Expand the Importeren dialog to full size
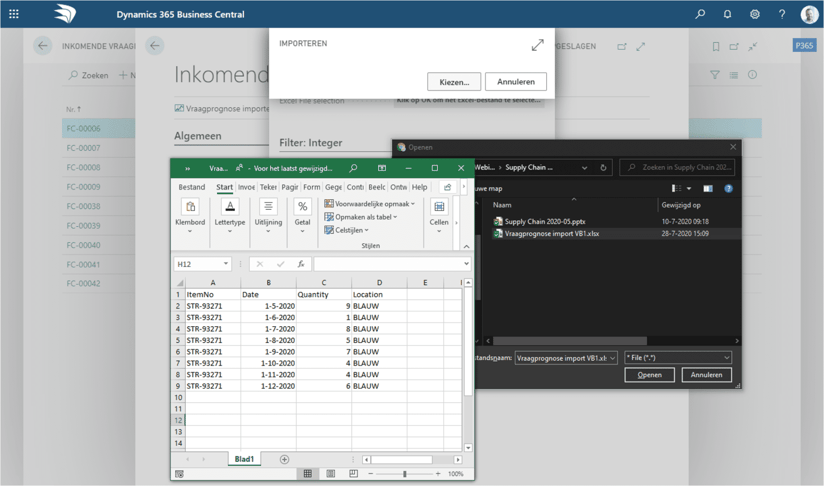 [537, 45]
